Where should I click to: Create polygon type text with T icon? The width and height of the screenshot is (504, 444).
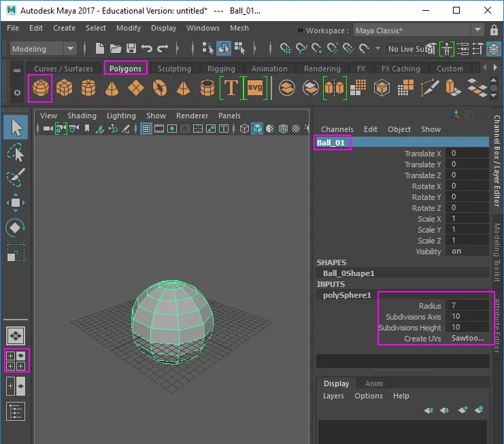pyautogui.click(x=231, y=88)
